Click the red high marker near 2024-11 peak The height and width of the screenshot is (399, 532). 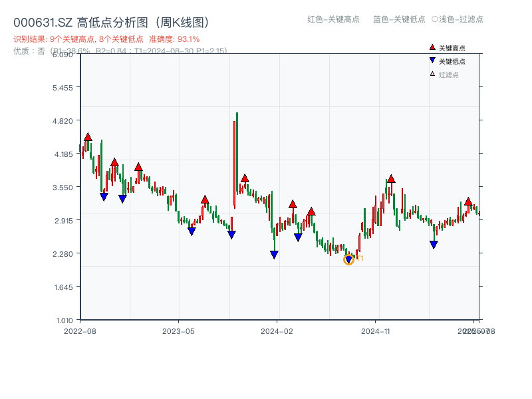[x=392, y=180]
